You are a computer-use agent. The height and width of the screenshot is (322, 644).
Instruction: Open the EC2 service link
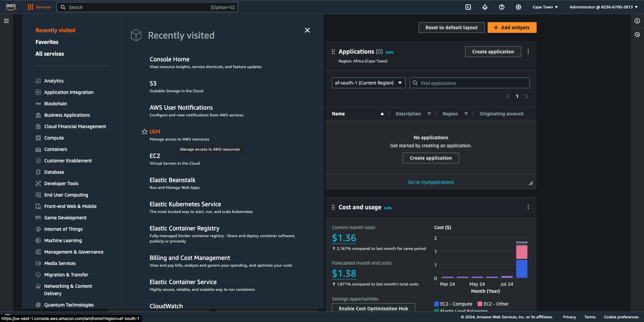pos(155,156)
